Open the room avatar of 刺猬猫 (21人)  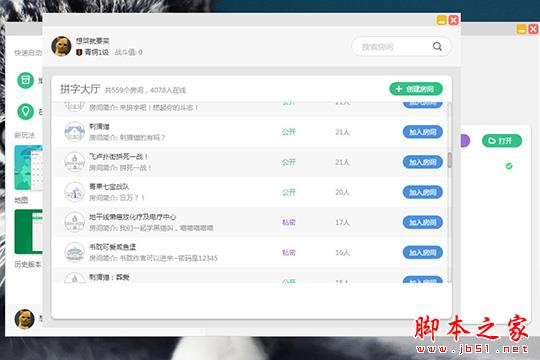coord(74,132)
